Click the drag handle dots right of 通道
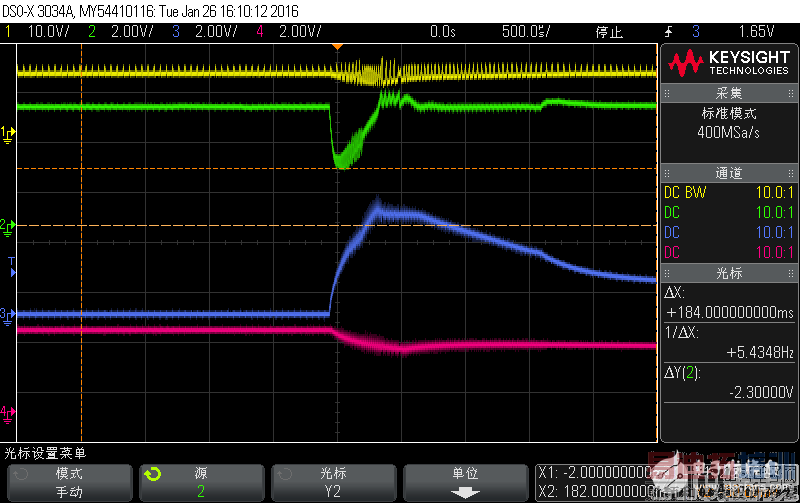The width and height of the screenshot is (800, 503). 791,173
